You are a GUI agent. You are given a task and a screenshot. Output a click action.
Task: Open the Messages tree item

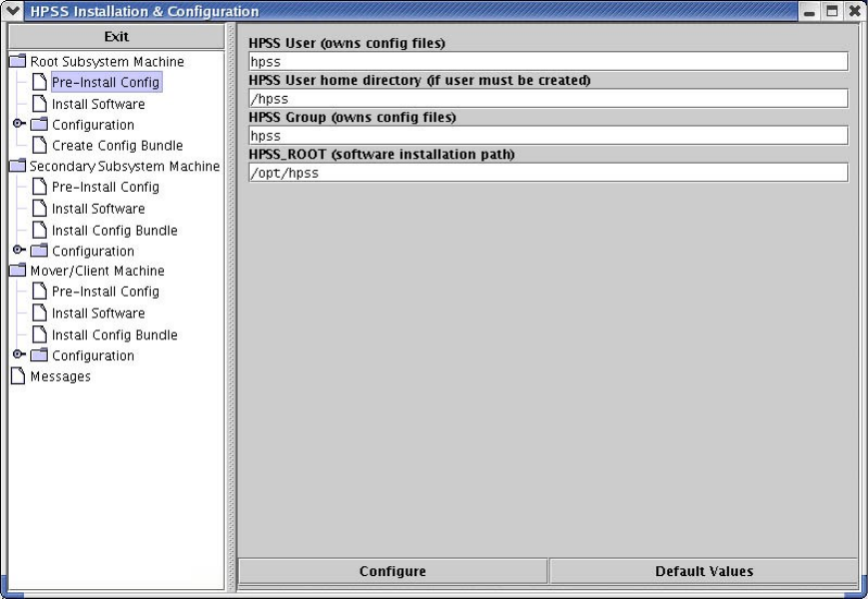tap(60, 376)
